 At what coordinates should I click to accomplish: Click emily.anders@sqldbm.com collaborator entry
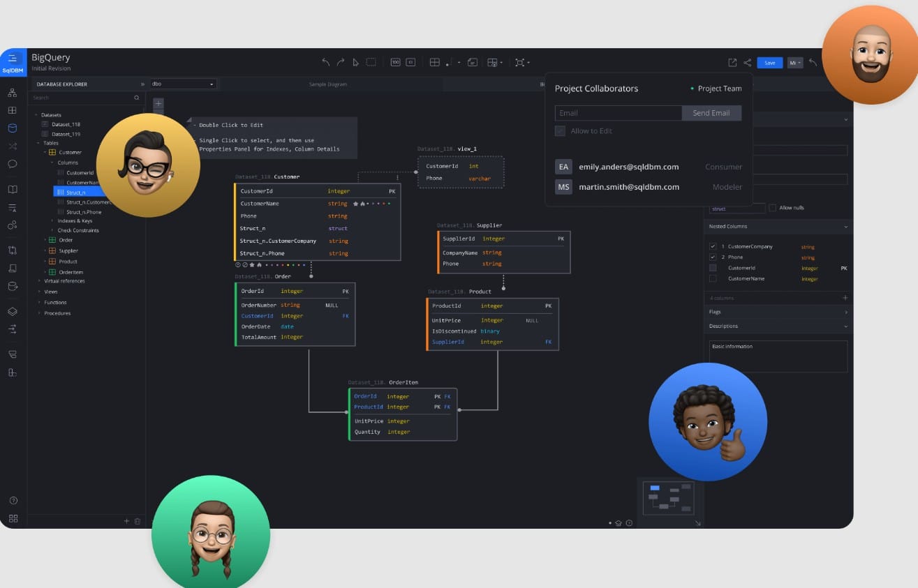tap(628, 167)
